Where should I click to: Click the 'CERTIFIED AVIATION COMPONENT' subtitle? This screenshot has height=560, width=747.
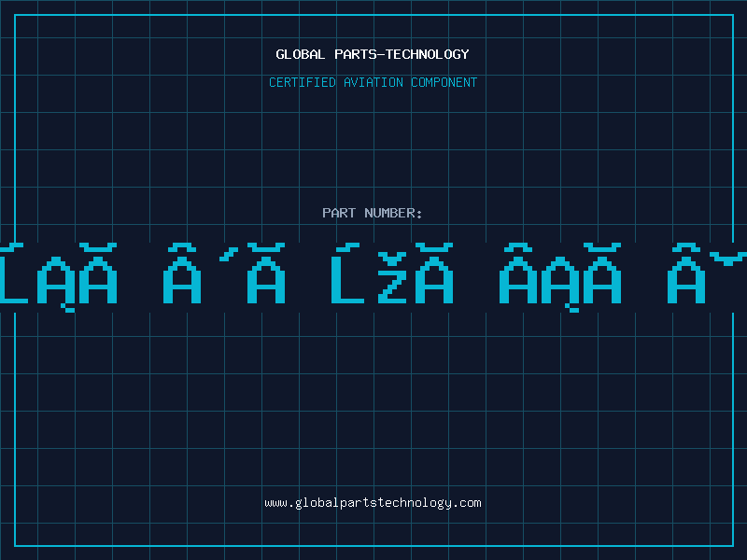point(373,82)
